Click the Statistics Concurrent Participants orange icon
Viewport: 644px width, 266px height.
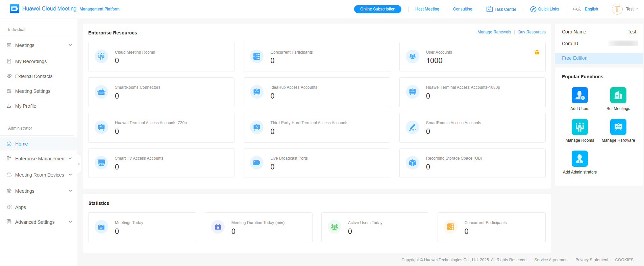451,227
